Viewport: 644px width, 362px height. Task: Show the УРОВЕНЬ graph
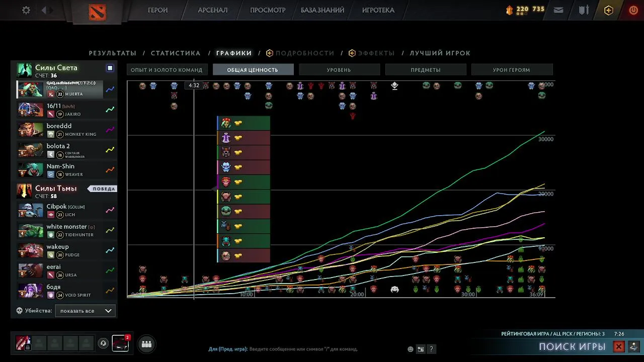point(339,70)
